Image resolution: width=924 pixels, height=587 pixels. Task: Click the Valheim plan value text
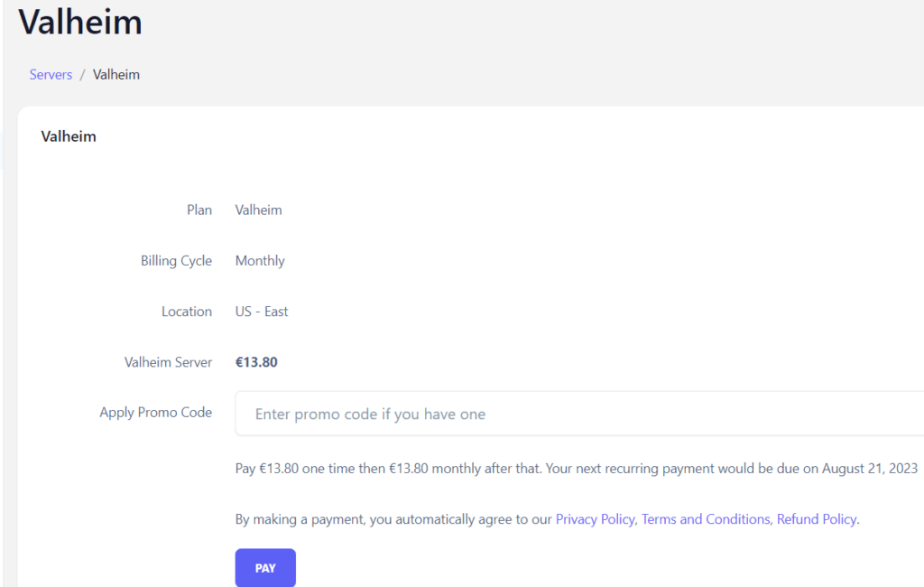(x=258, y=210)
